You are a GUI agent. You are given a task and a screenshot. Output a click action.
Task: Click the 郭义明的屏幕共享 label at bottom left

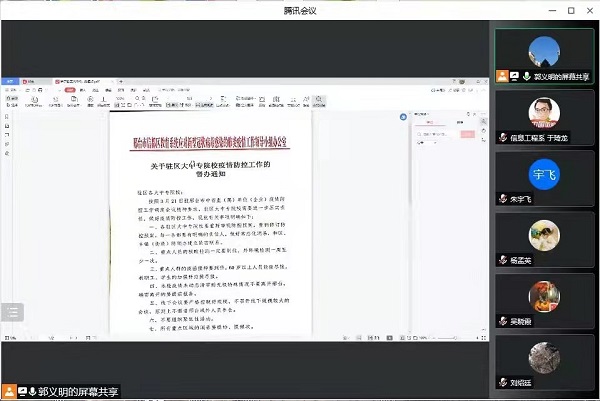78,391
